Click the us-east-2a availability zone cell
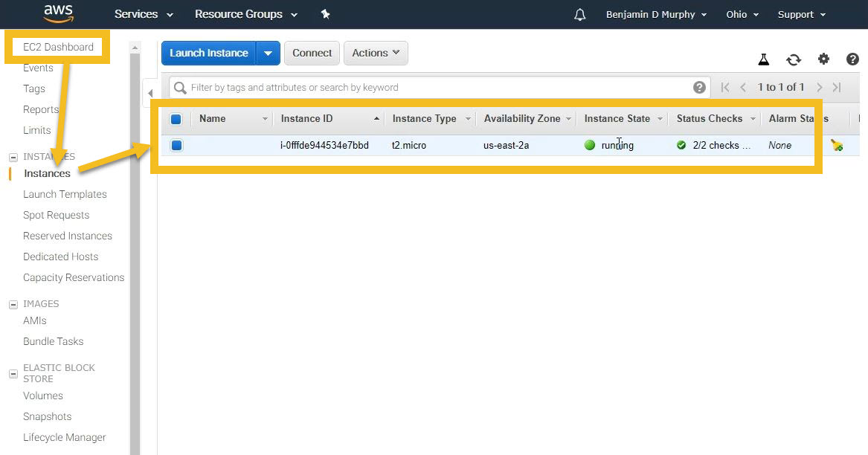Viewport: 868px width, 455px height. [x=506, y=146]
